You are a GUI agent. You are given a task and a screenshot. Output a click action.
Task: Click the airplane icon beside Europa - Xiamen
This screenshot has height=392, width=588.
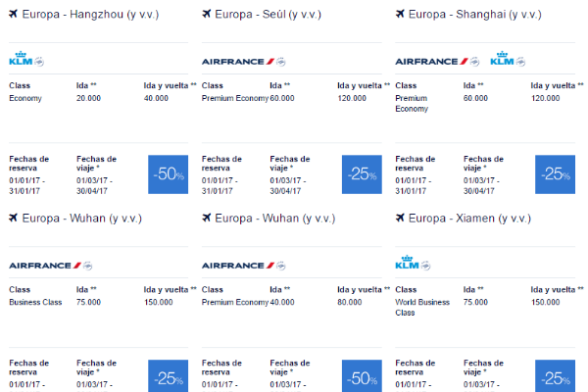(x=400, y=218)
